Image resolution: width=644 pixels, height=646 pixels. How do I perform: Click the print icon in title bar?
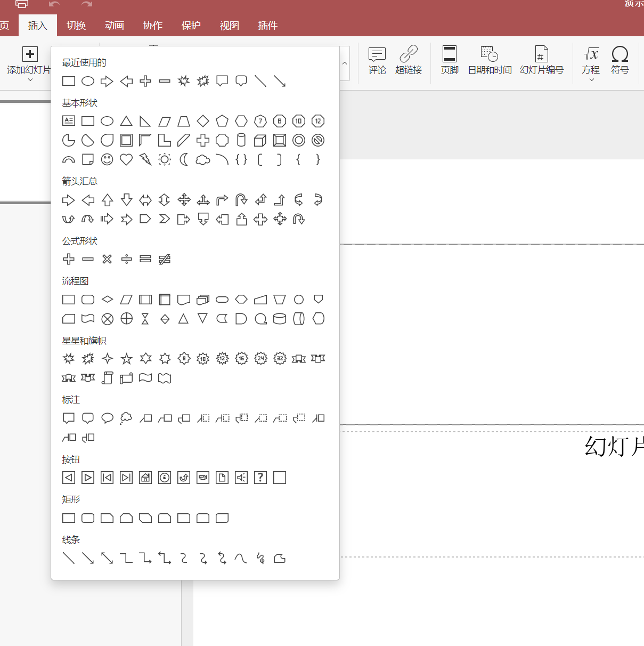point(22,4)
